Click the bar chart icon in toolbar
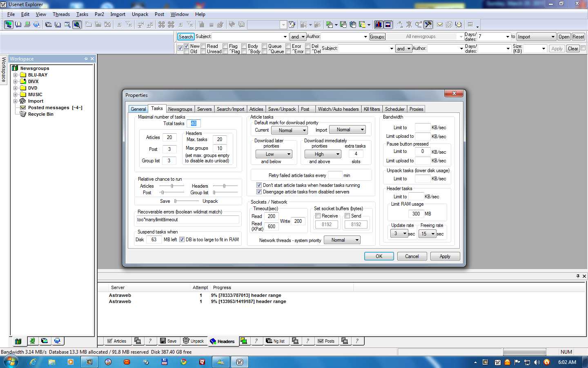This screenshot has height=368, width=588. [378, 25]
